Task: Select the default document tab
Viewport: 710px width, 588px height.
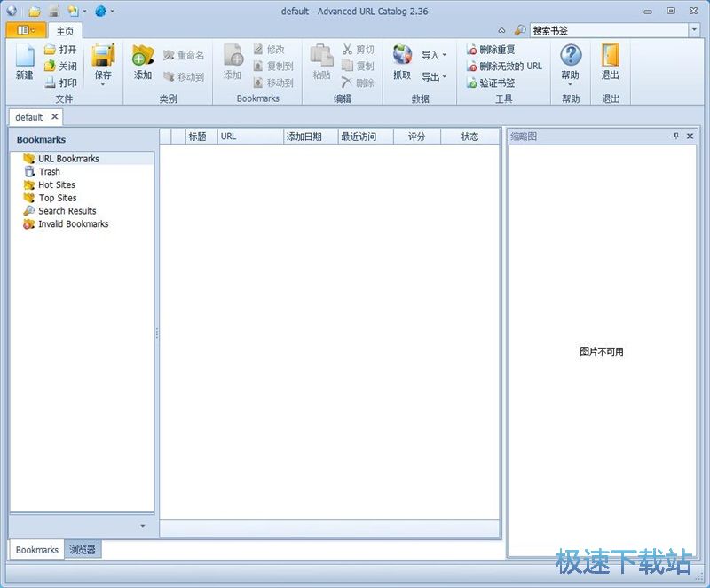Action: pyautogui.click(x=29, y=117)
